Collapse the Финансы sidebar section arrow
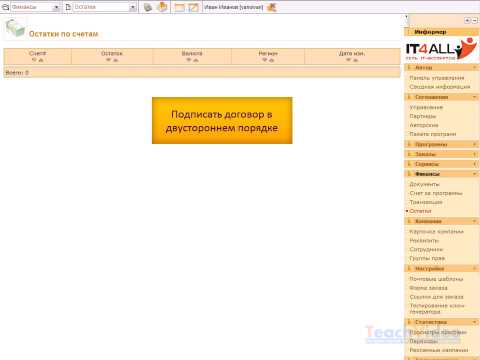The width and height of the screenshot is (480, 360). tap(475, 174)
